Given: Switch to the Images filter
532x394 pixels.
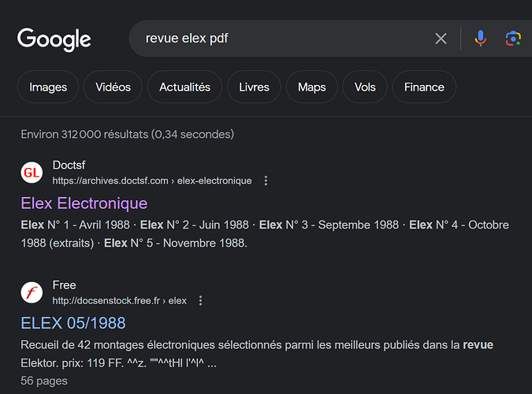Looking at the screenshot, I should pos(48,87).
